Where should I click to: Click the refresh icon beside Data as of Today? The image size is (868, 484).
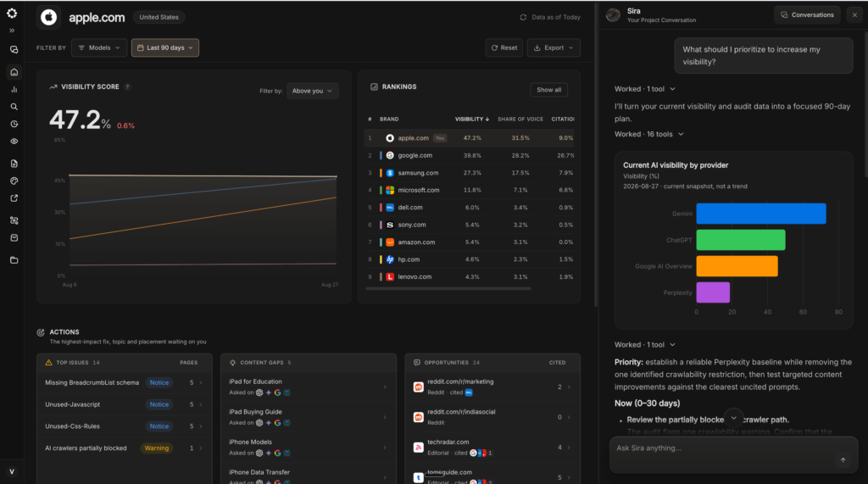coord(523,17)
